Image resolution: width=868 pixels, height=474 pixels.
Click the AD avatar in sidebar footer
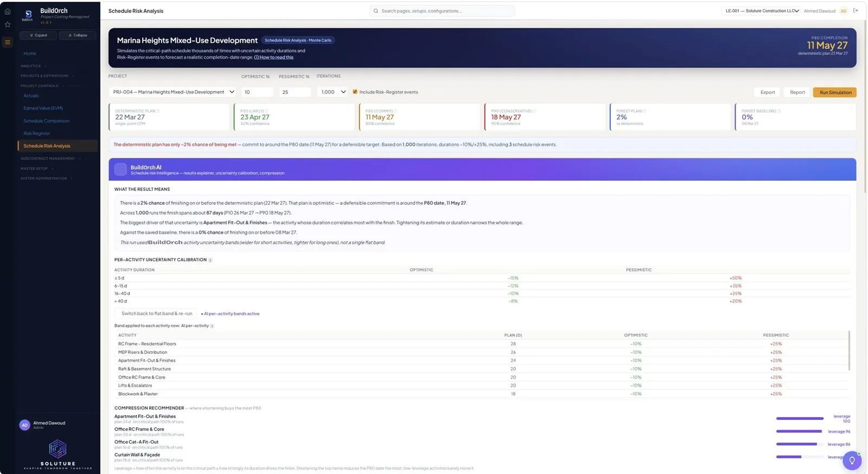click(x=24, y=425)
